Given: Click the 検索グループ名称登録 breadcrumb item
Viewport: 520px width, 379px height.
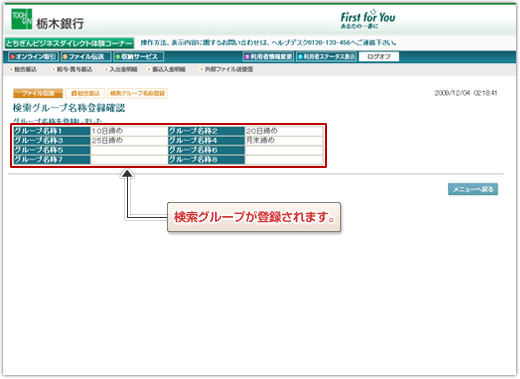Looking at the screenshot, I should 137,93.
